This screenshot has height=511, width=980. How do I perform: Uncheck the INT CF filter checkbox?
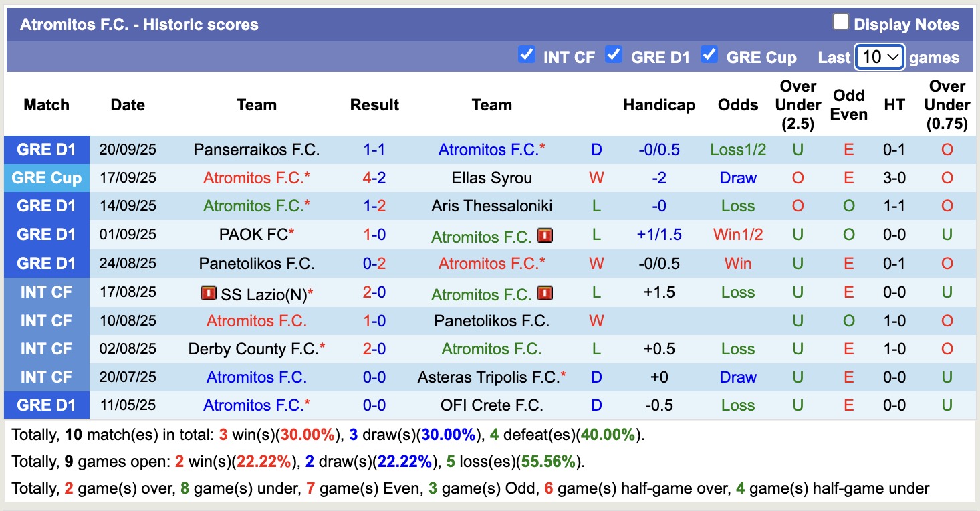click(525, 57)
